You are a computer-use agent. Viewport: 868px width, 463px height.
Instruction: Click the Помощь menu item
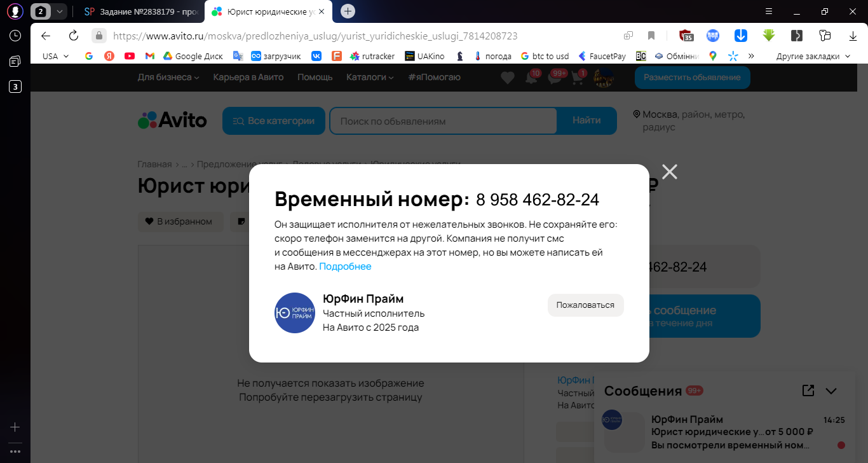315,77
